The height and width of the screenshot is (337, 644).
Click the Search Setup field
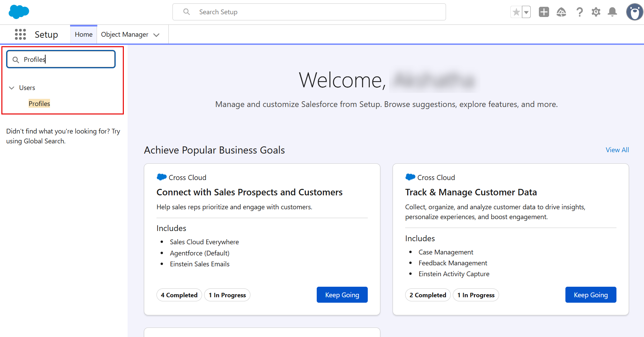click(x=309, y=12)
